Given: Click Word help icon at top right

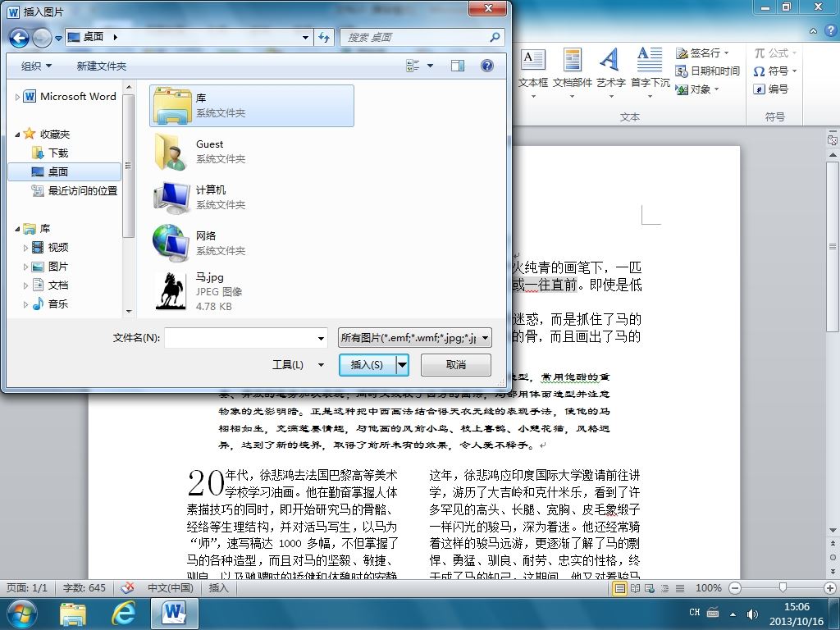Looking at the screenshot, I should tap(830, 30).
